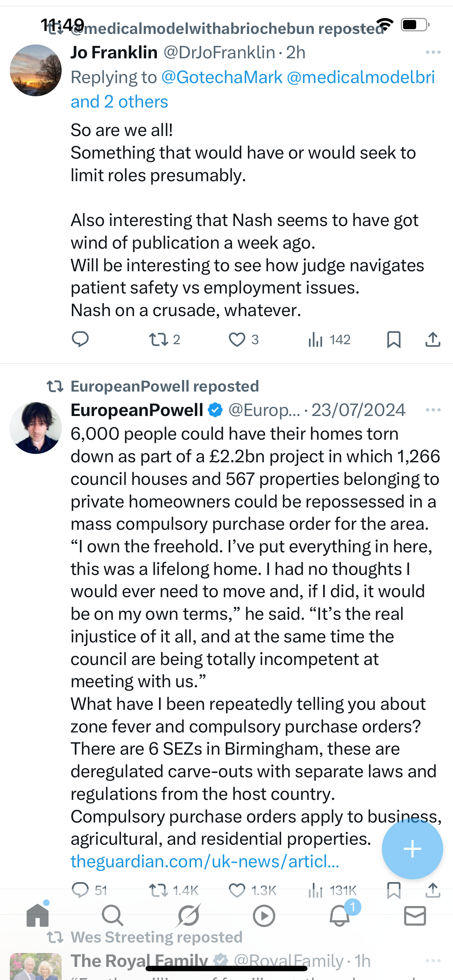Open the Messages envelope tab
Image resolution: width=453 pixels, height=980 pixels.
pyautogui.click(x=415, y=915)
